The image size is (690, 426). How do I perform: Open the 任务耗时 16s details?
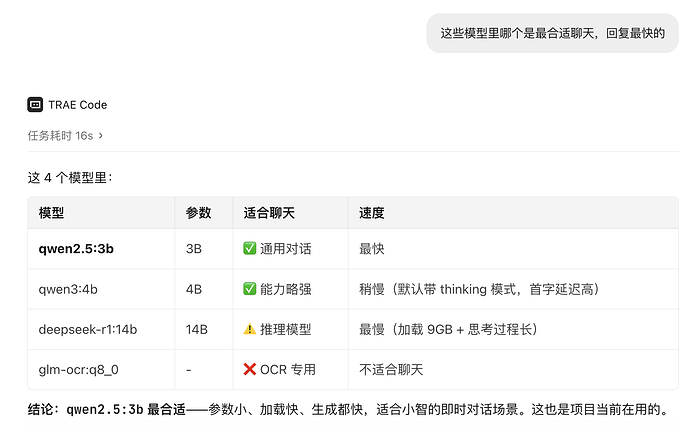pyautogui.click(x=65, y=136)
